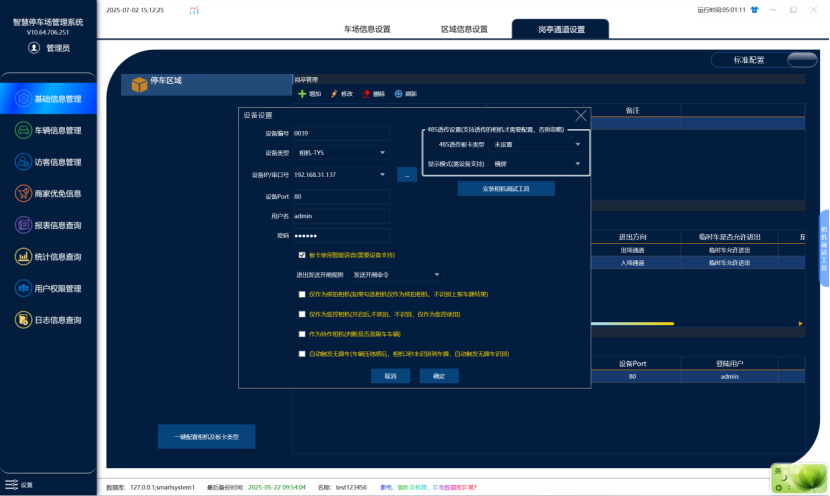
Task: Click the install camera debug tool button
Action: (x=506, y=188)
